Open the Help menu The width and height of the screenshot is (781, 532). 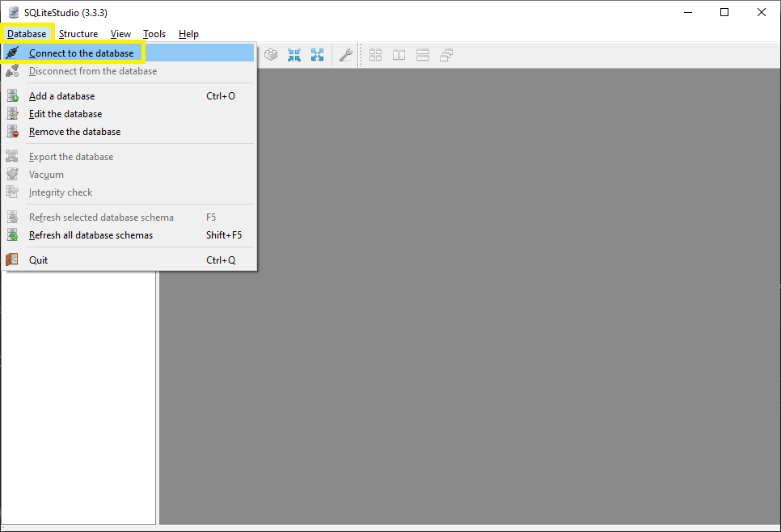pyautogui.click(x=188, y=34)
